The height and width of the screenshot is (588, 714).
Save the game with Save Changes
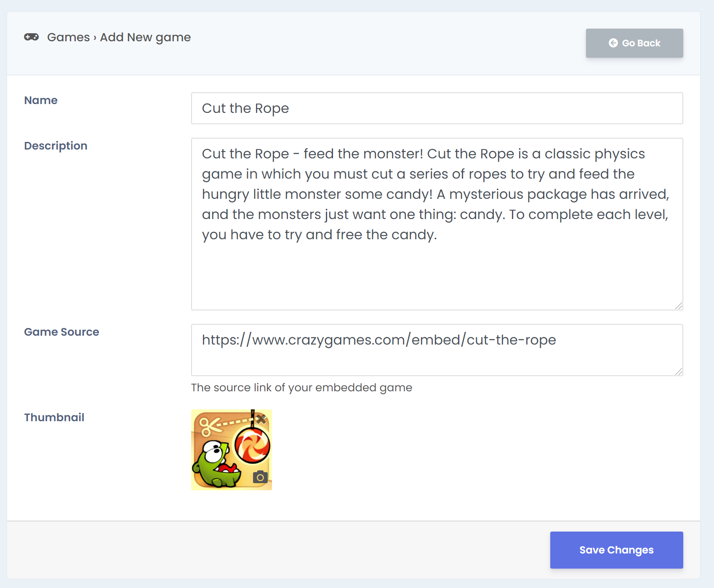click(x=617, y=550)
